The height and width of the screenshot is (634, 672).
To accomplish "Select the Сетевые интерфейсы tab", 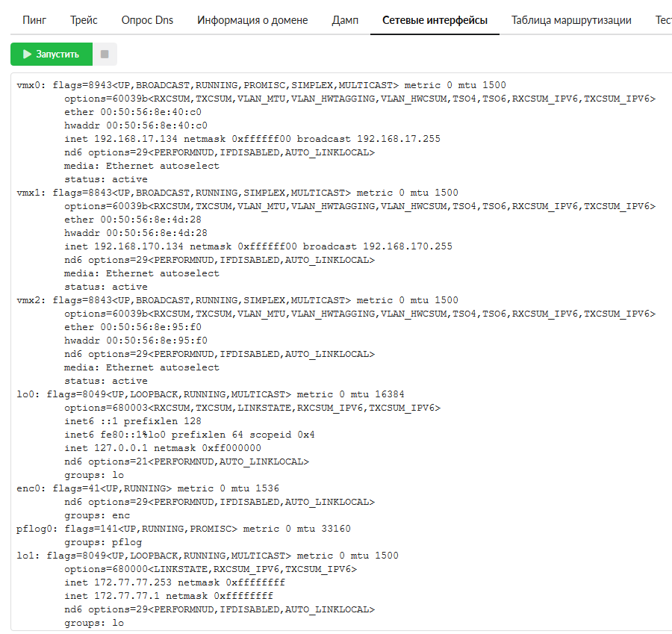I will pos(435,20).
